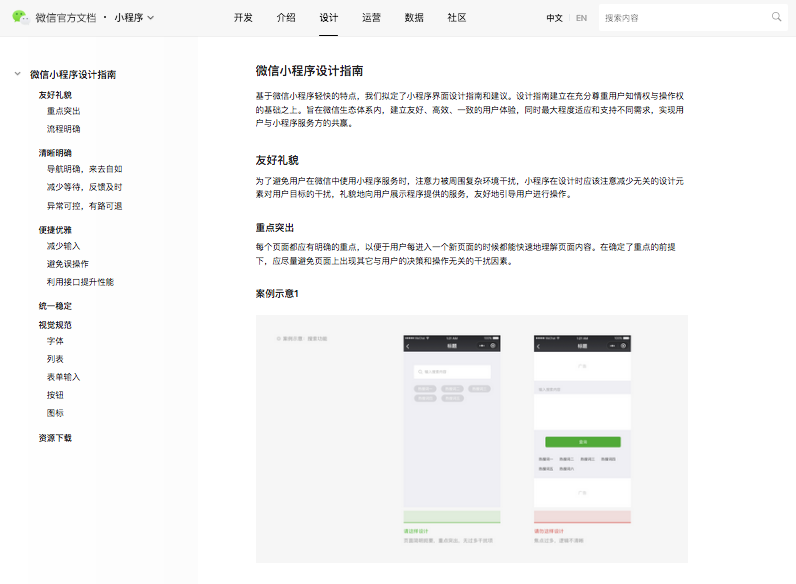796x584 pixels.
Task: Open the 数据 tab
Action: (x=414, y=18)
